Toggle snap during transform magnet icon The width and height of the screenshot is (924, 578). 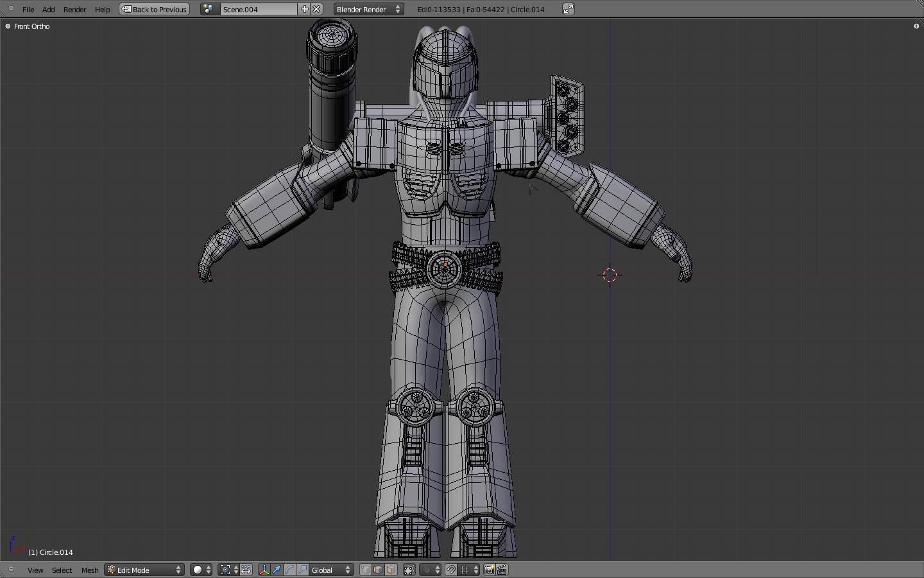pos(451,570)
